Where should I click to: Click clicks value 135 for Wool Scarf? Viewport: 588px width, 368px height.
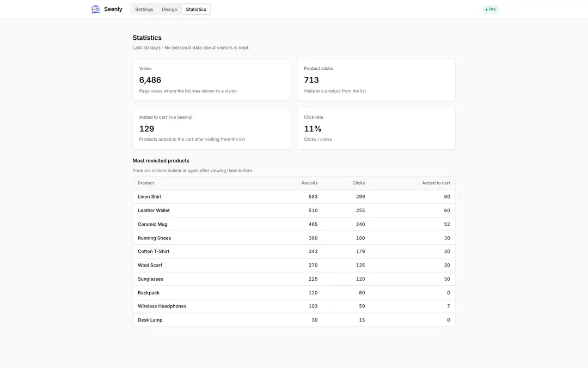(x=360, y=265)
